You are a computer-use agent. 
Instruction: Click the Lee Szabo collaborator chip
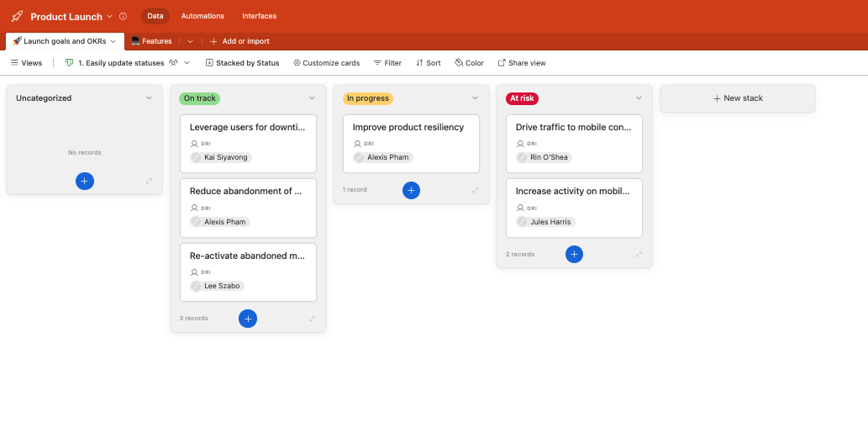217,286
